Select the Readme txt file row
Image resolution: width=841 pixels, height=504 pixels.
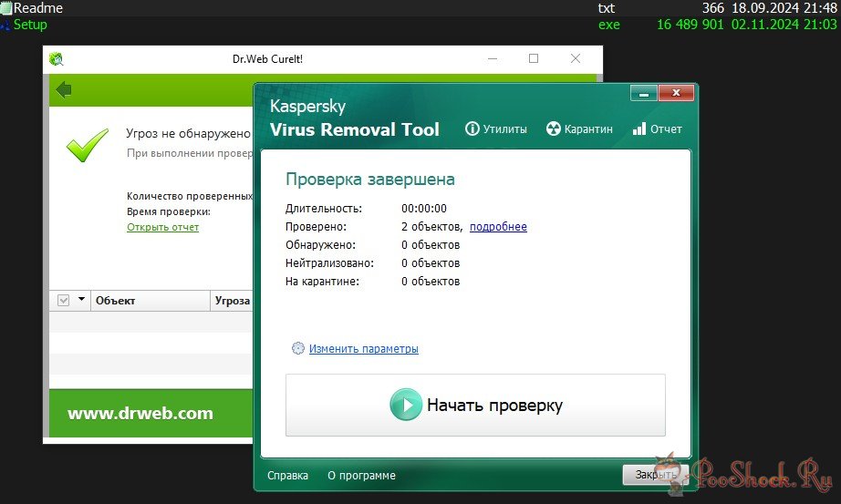coord(420,8)
